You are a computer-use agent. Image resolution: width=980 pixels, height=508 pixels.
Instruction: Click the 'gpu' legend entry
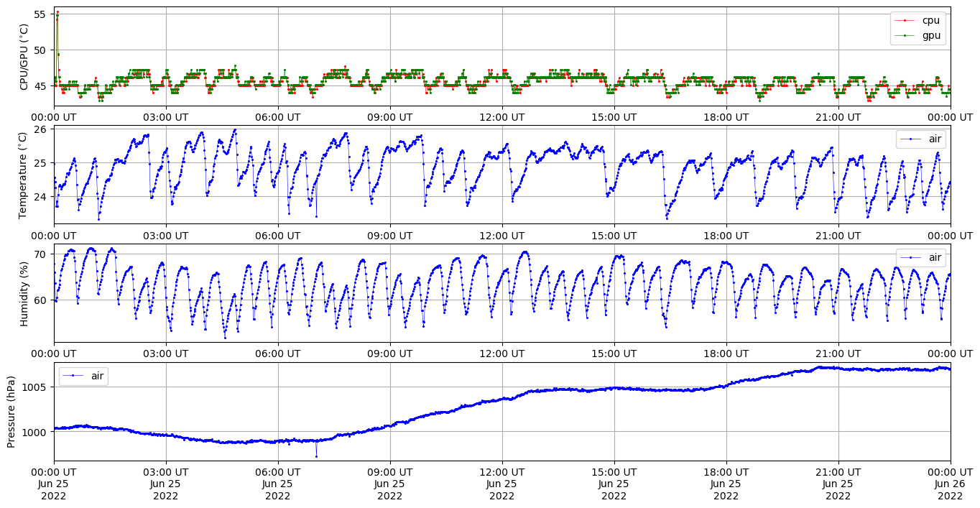[918, 34]
